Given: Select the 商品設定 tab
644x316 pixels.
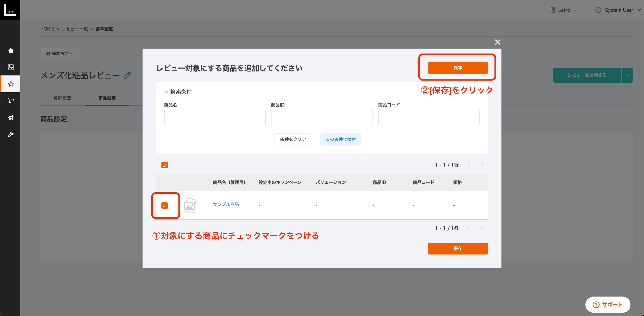Looking at the screenshot, I should click(x=107, y=98).
